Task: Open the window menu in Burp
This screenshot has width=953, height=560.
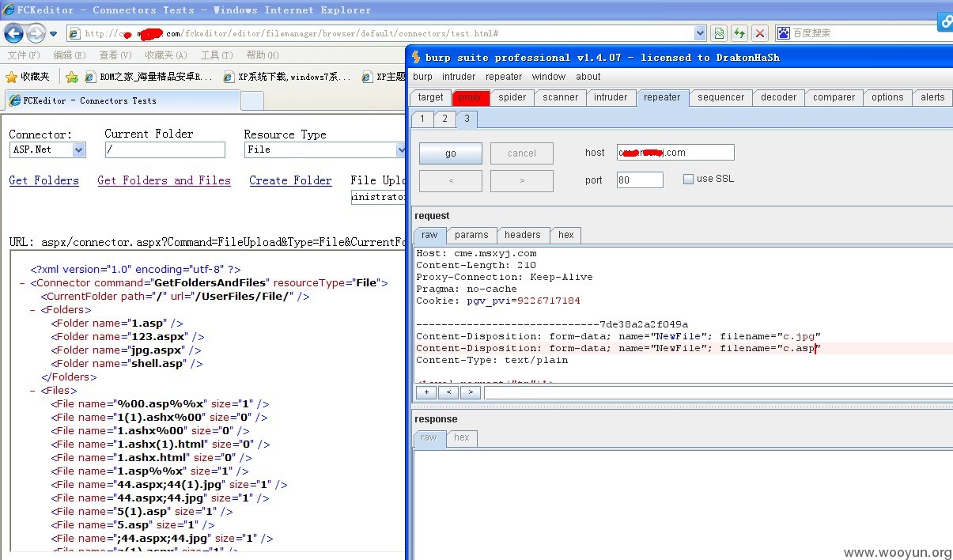Action: [549, 77]
